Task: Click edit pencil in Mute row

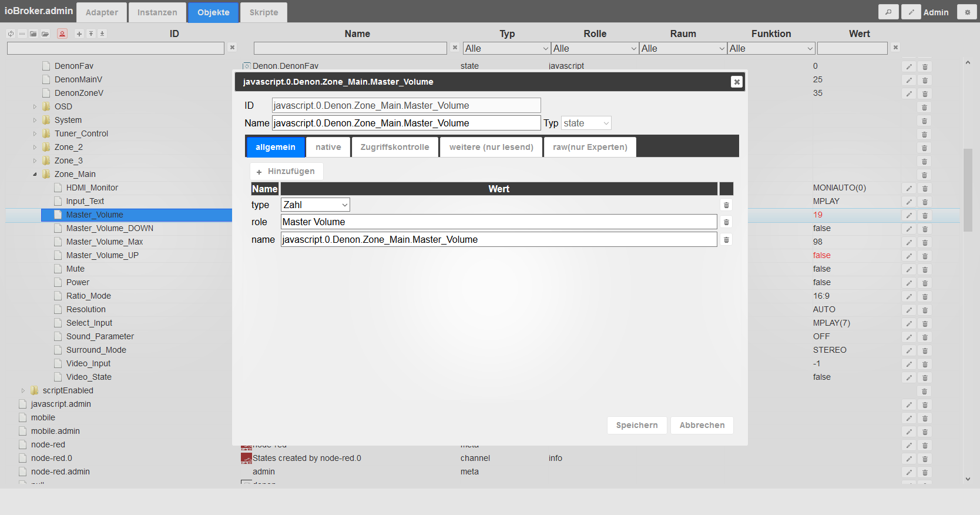Action: click(909, 270)
